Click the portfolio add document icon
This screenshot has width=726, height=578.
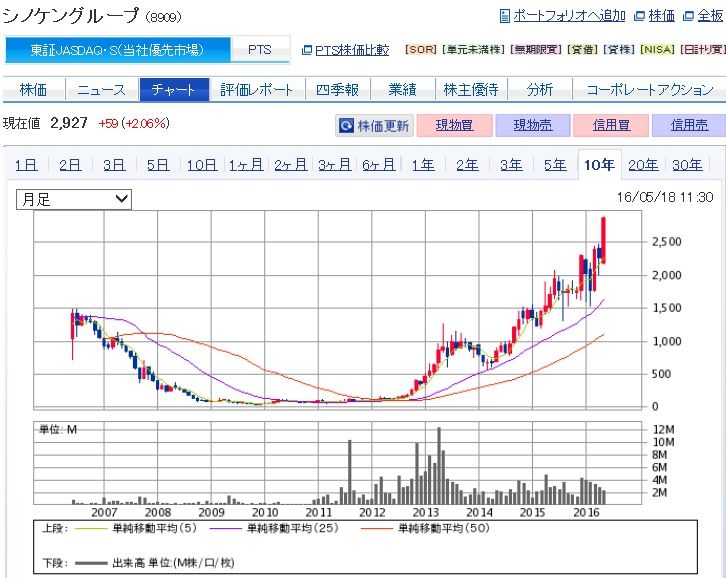coord(505,16)
